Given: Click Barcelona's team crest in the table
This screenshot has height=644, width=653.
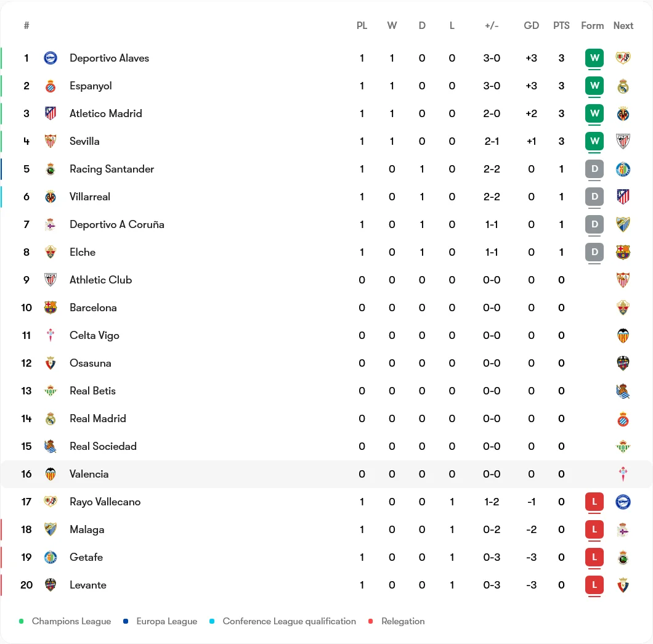Looking at the screenshot, I should (51, 308).
